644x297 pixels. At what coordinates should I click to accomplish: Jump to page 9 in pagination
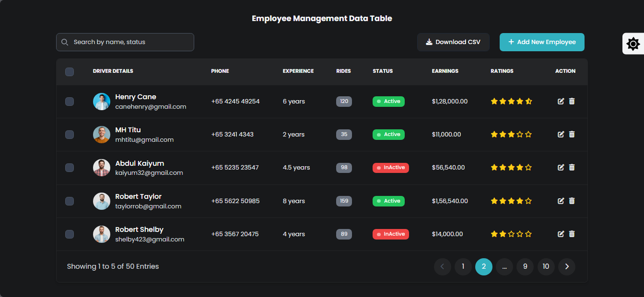click(525, 267)
